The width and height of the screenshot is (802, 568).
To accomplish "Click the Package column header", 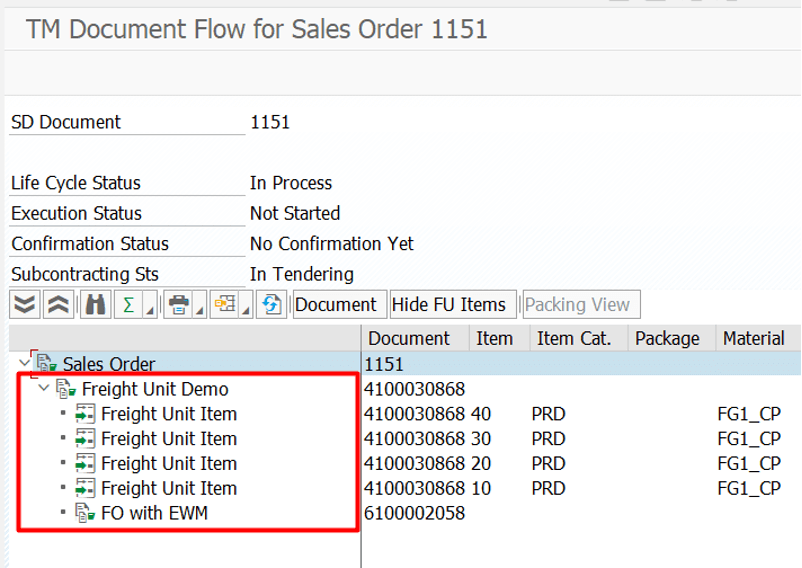I will (x=672, y=338).
